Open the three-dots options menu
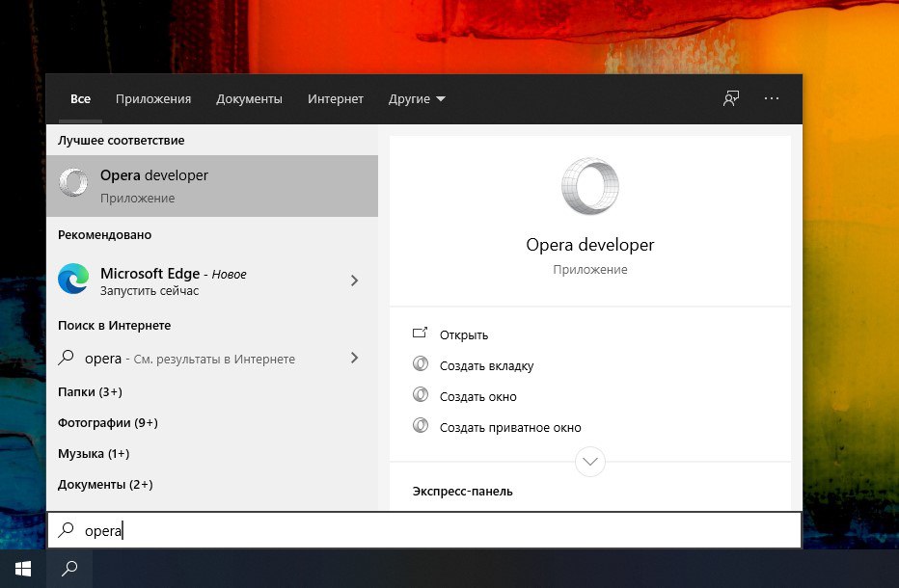This screenshot has width=899, height=588. pyautogui.click(x=772, y=98)
